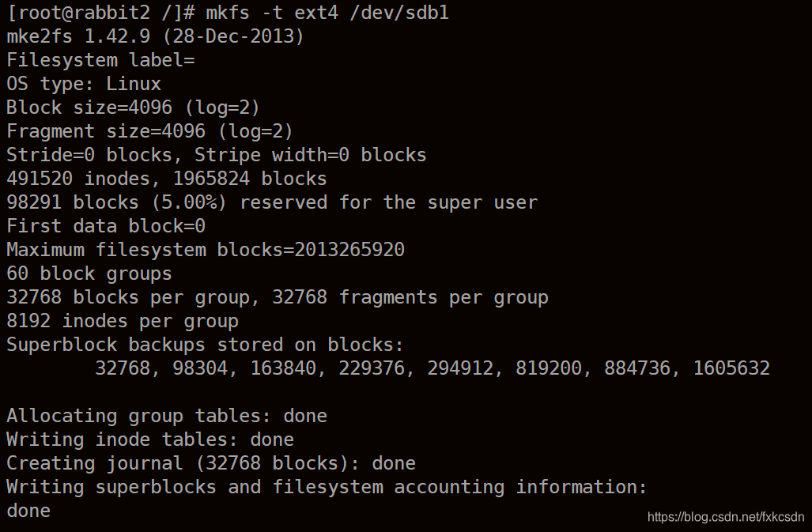
Task: Click 'Writing superblocks and filesystem accounting information:' line
Action: (x=327, y=488)
